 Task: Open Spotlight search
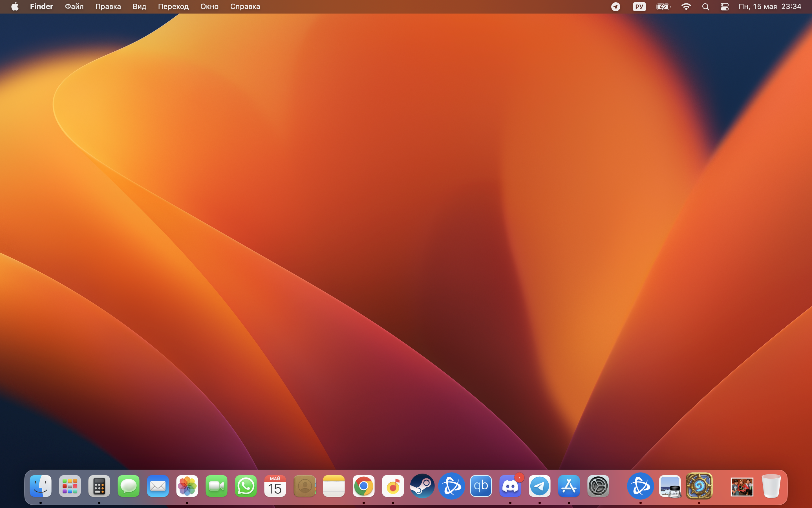706,7
